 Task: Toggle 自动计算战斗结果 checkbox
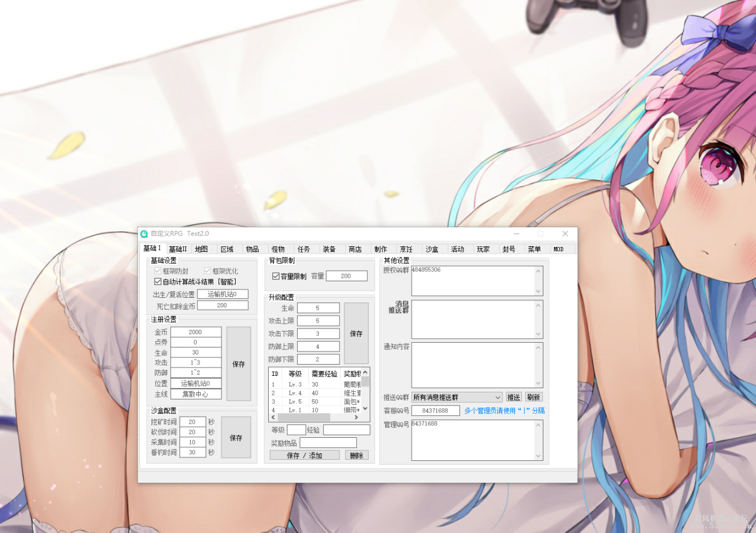[158, 282]
